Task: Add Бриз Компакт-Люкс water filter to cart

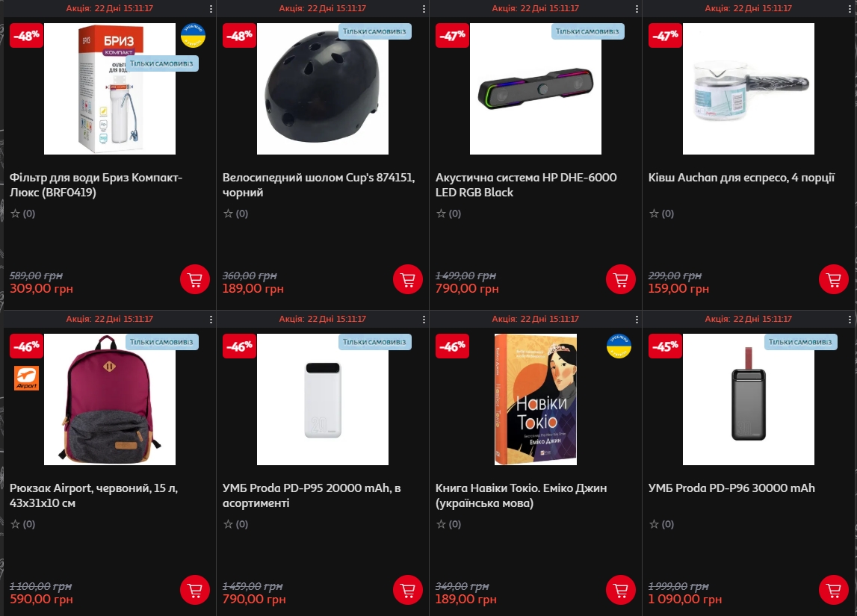Action: (195, 279)
